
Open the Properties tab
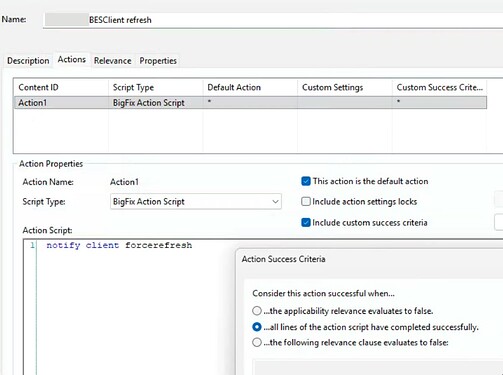pyautogui.click(x=158, y=61)
